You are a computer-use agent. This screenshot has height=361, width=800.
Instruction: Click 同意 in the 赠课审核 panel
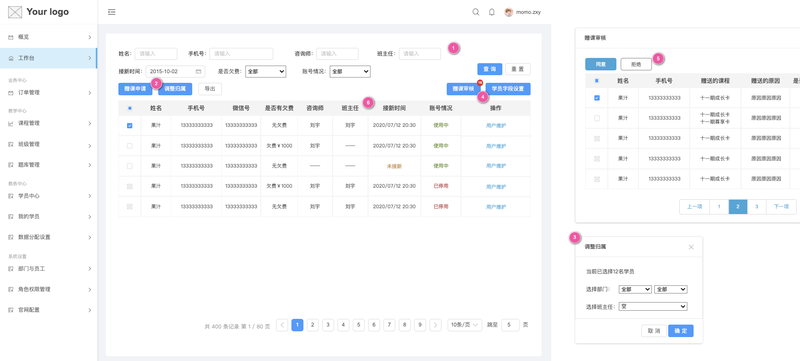click(601, 64)
